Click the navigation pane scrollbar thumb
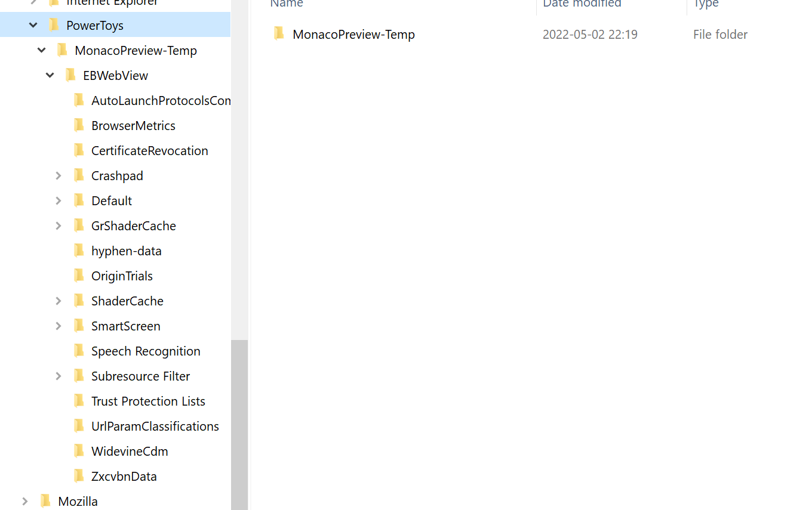The image size is (812, 510). pyautogui.click(x=239, y=425)
